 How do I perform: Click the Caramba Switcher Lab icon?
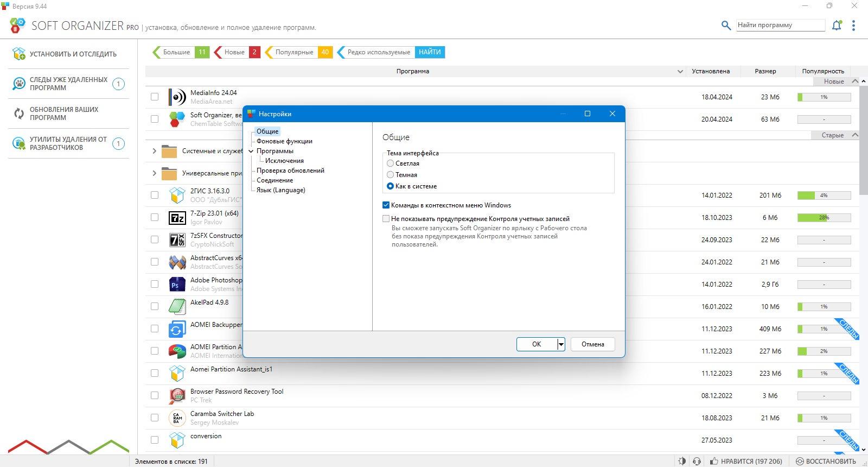point(177,418)
